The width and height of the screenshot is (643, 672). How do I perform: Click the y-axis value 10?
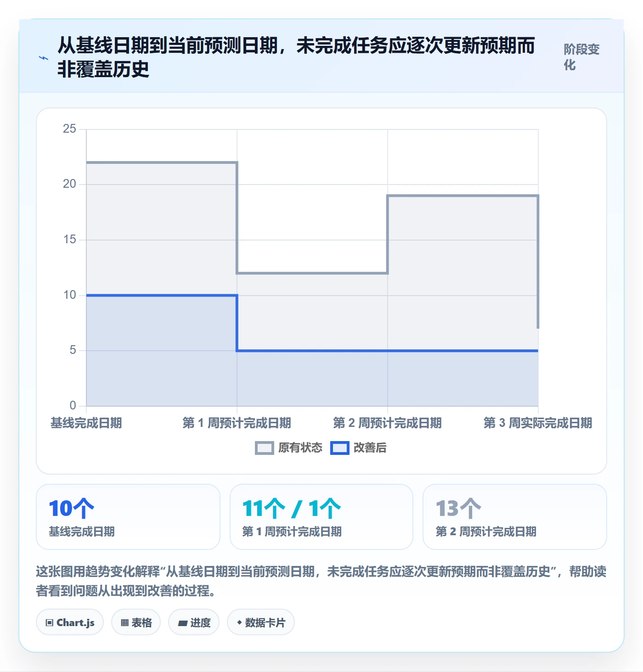pyautogui.click(x=70, y=295)
